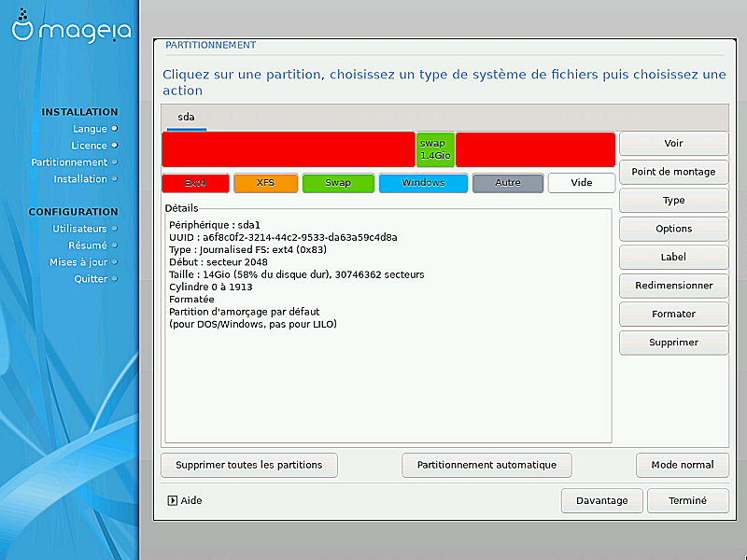Select the sda disk tab
Image resolution: width=747 pixels, height=560 pixels.
coord(186,118)
